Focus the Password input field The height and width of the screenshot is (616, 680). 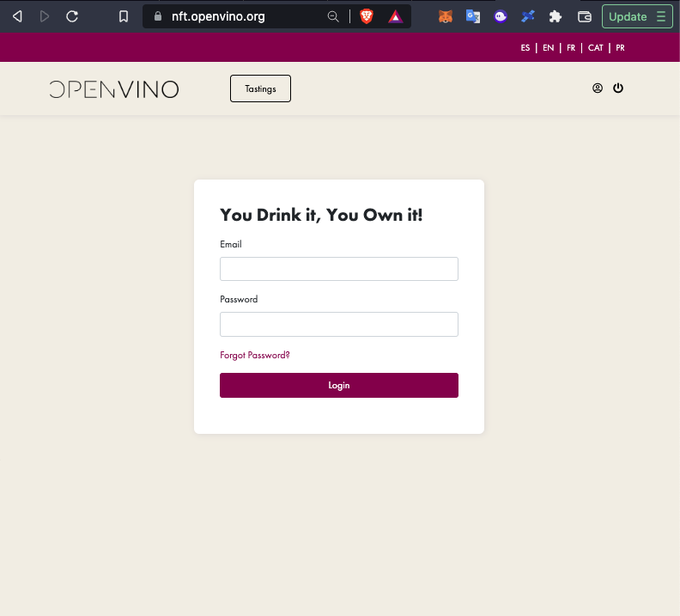click(x=339, y=324)
